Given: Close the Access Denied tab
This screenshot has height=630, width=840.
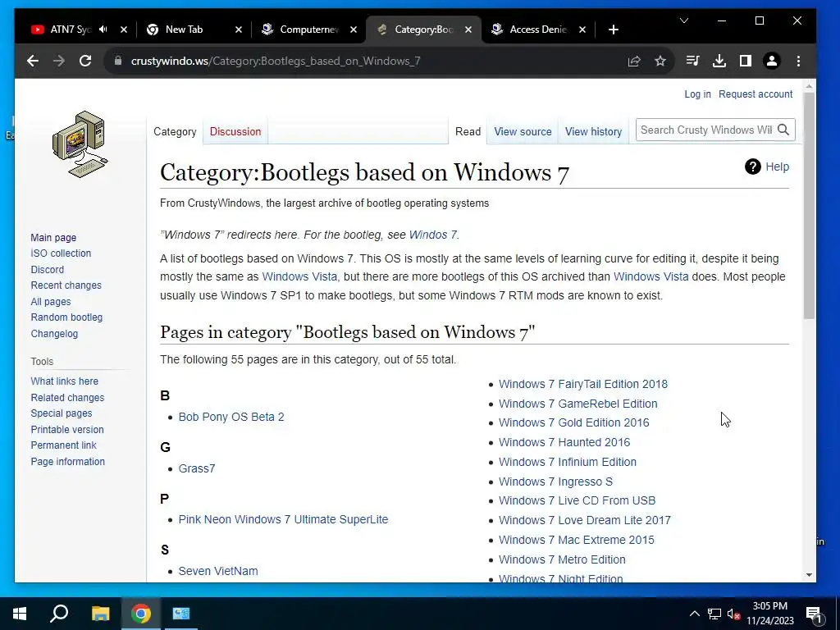Looking at the screenshot, I should [582, 30].
